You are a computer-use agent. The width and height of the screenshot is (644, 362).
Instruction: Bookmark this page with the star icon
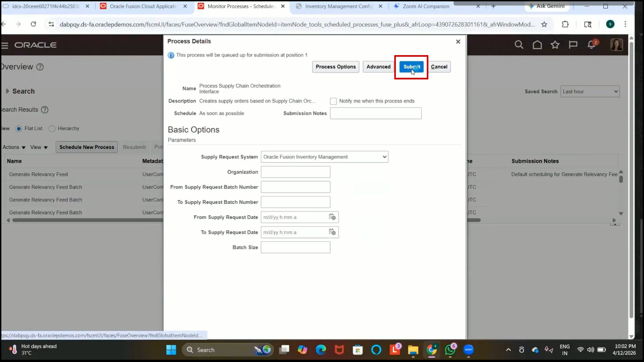pos(544,24)
